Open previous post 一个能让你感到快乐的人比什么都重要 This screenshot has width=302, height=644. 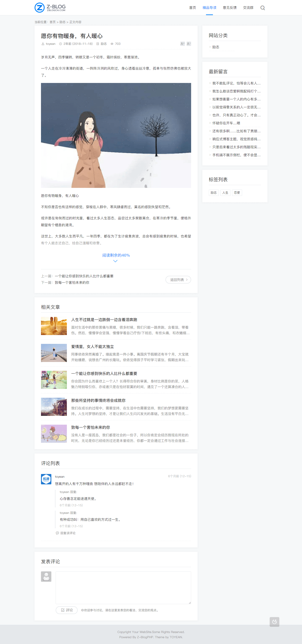point(84,276)
